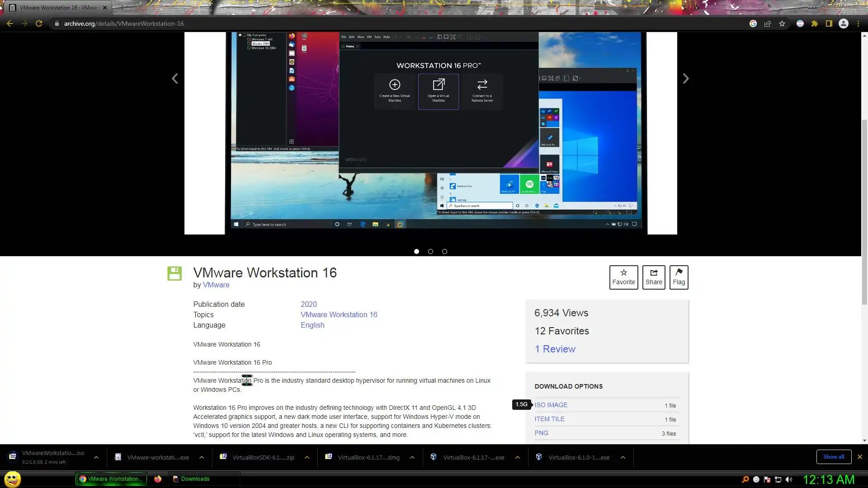
Task: Bookmark page with star icon
Action: (x=782, y=23)
